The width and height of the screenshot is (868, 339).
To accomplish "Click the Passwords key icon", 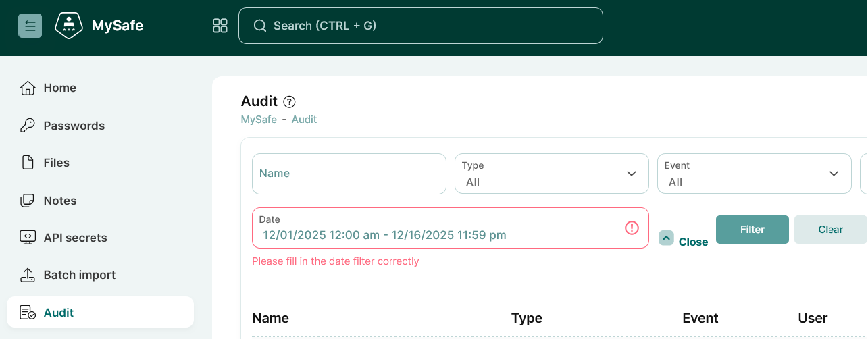I will [28, 126].
